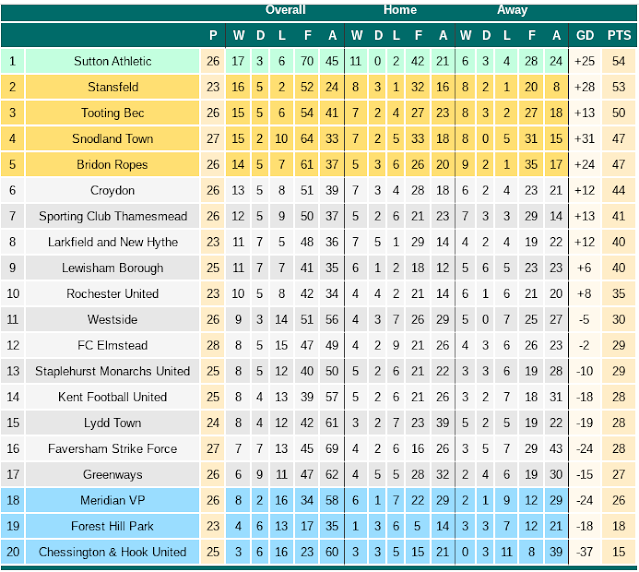Select Meridian VP in relegation zone
Image resolution: width=639 pixels, height=572 pixels.
(x=112, y=500)
